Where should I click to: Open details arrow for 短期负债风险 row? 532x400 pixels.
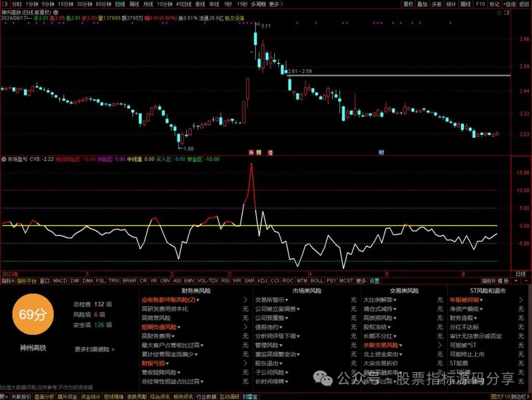click(245, 327)
